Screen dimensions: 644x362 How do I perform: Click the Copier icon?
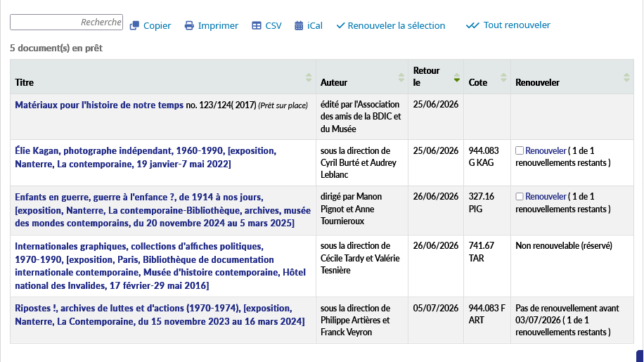coord(134,25)
